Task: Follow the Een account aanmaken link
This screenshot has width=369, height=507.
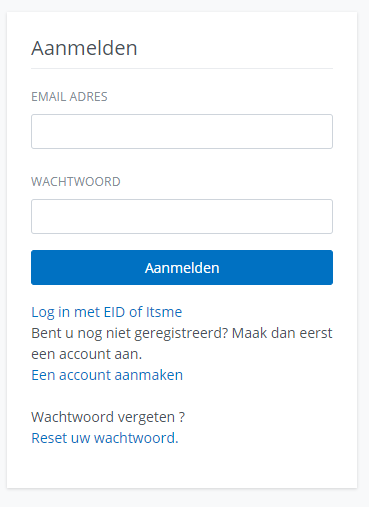Action: click(107, 375)
